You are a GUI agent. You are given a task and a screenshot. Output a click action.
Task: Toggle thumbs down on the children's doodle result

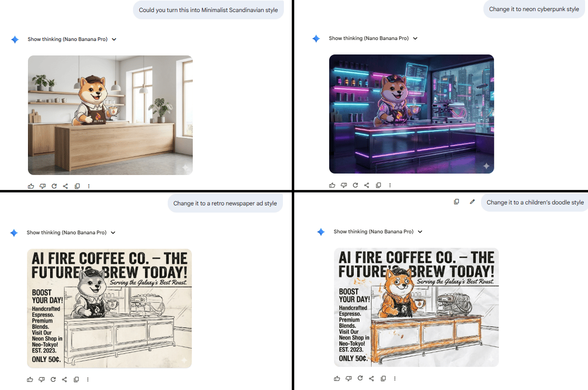[348, 378]
